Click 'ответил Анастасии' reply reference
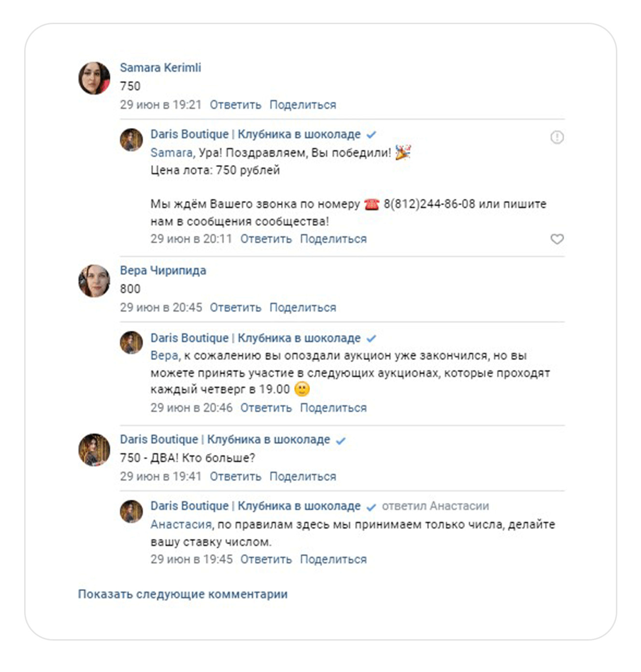This screenshot has width=641, height=672. (435, 506)
